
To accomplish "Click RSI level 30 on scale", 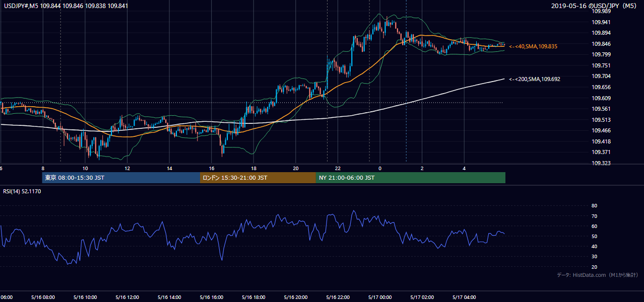I will click(594, 257).
